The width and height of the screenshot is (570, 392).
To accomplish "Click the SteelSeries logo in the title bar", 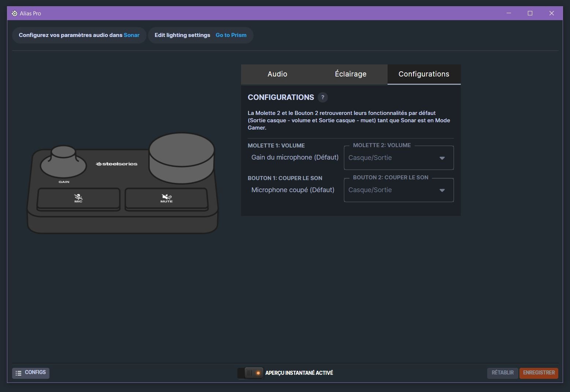I will pos(14,14).
